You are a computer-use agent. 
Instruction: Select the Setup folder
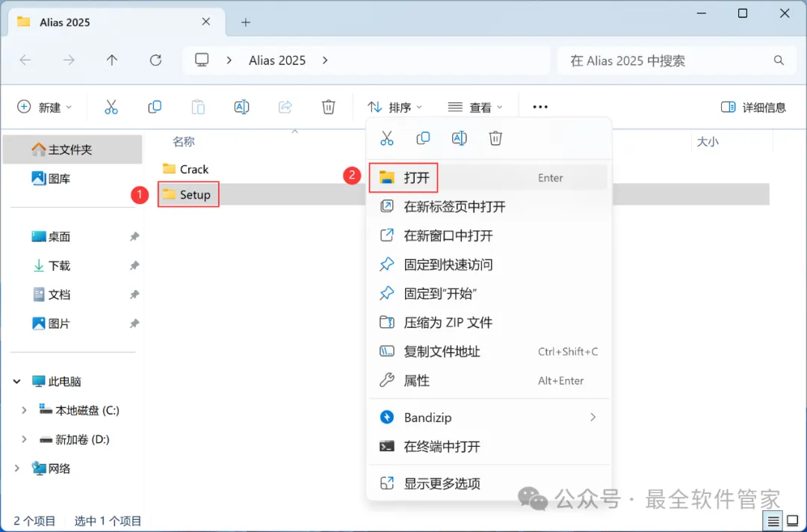click(187, 194)
